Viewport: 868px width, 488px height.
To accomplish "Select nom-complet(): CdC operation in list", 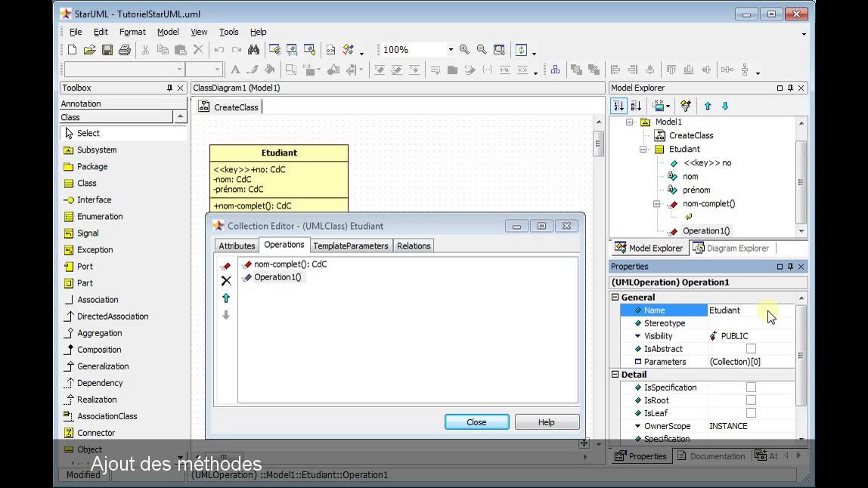I will click(x=284, y=264).
